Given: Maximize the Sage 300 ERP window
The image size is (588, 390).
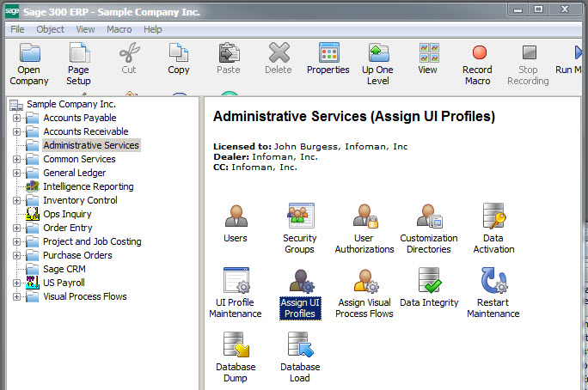Looking at the screenshot, I should pyautogui.click(x=538, y=9).
